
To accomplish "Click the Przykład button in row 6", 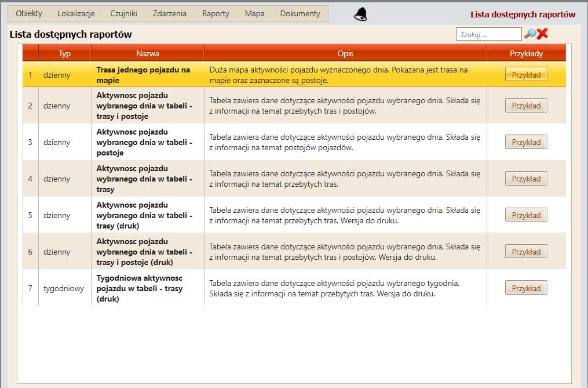I will (x=526, y=251).
